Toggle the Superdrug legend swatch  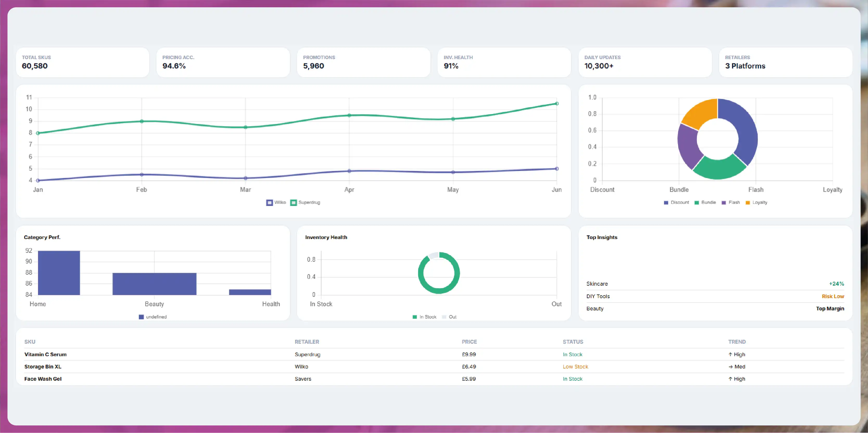(294, 203)
